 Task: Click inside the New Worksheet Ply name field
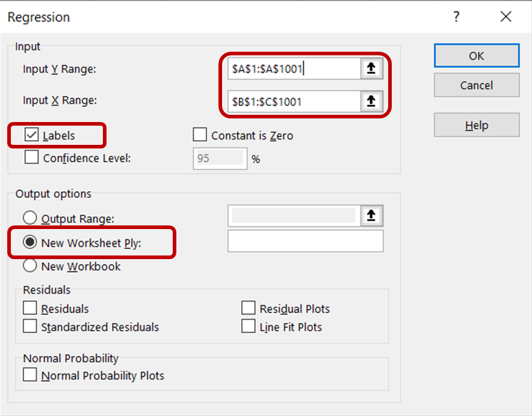coord(305,241)
